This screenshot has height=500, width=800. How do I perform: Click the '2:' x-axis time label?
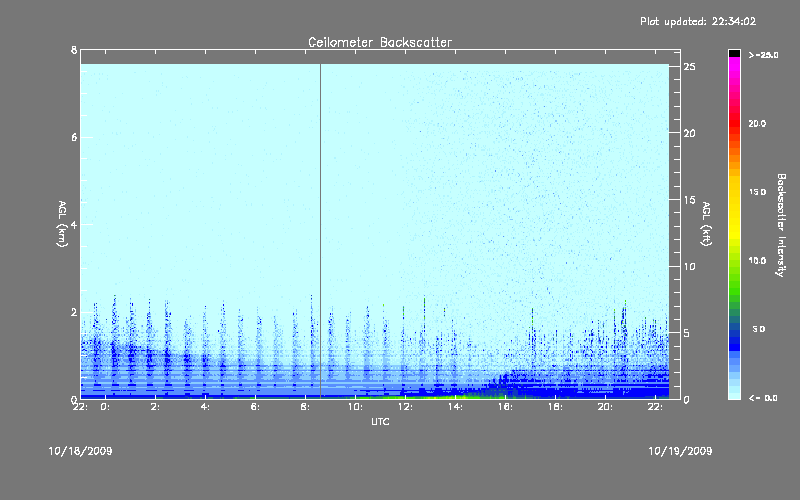(x=156, y=407)
